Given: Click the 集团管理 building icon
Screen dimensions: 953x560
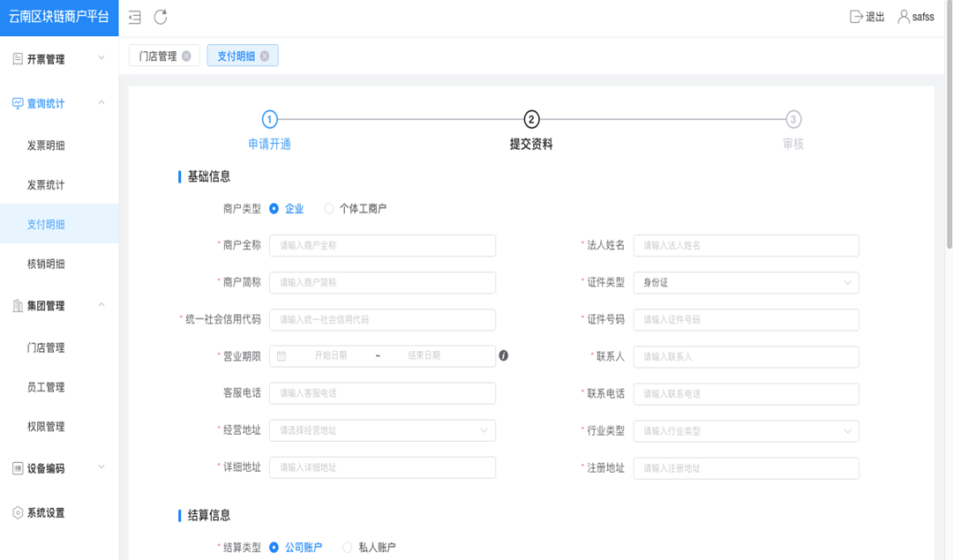Looking at the screenshot, I should point(18,306).
